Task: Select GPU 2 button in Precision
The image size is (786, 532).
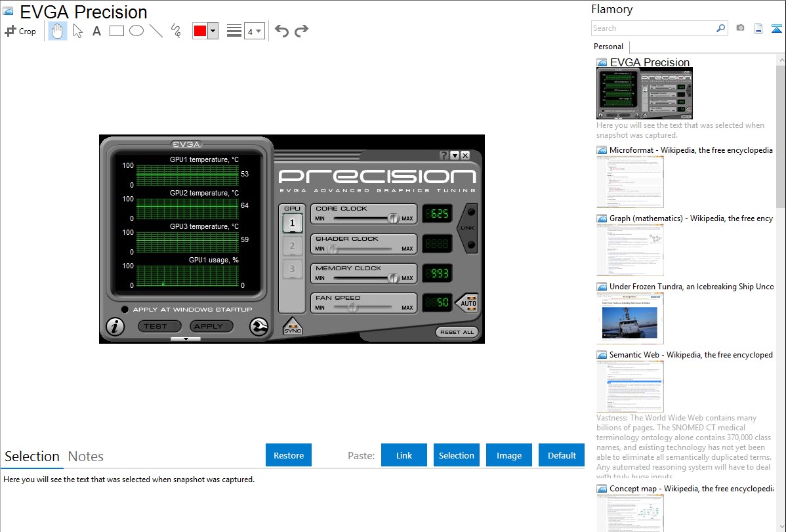Action: coord(292,246)
